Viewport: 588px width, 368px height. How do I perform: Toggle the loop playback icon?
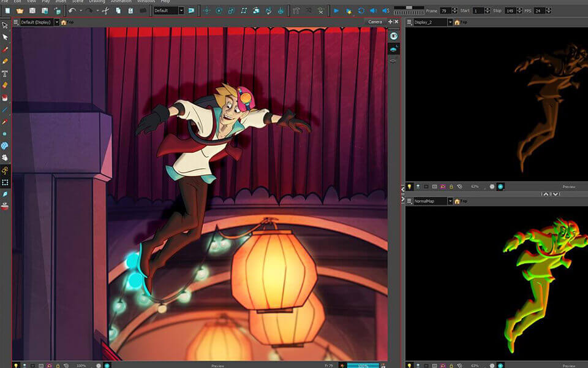pos(361,11)
